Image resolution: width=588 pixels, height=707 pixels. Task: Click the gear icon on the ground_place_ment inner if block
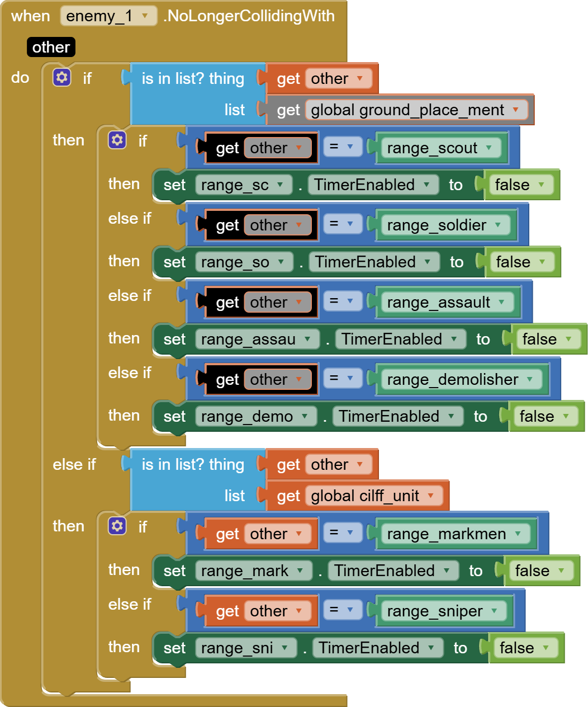click(117, 140)
